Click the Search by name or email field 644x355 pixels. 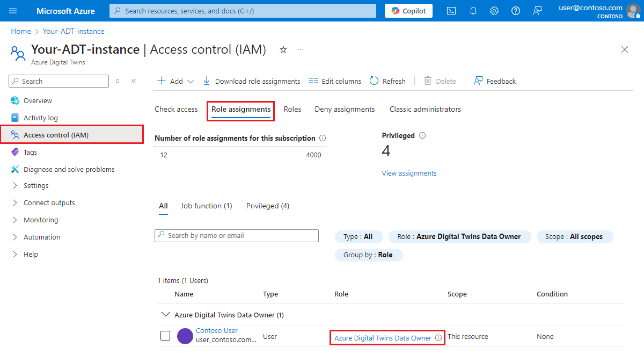coord(237,235)
